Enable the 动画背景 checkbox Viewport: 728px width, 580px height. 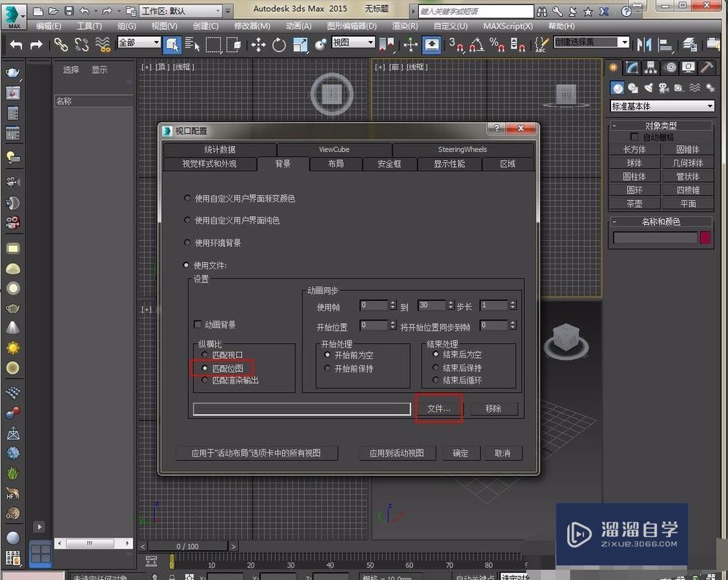point(197,324)
